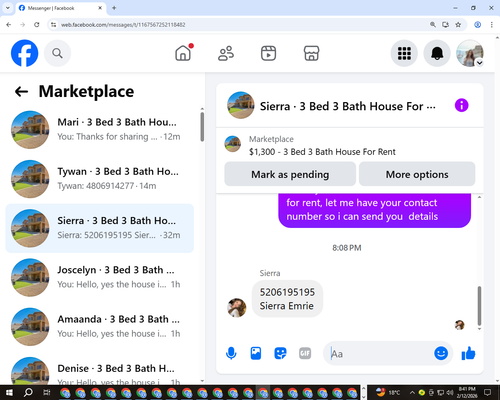Screen dimensions: 500x400
Task: Open the Friends icon in top nav
Action: pyautogui.click(x=226, y=53)
